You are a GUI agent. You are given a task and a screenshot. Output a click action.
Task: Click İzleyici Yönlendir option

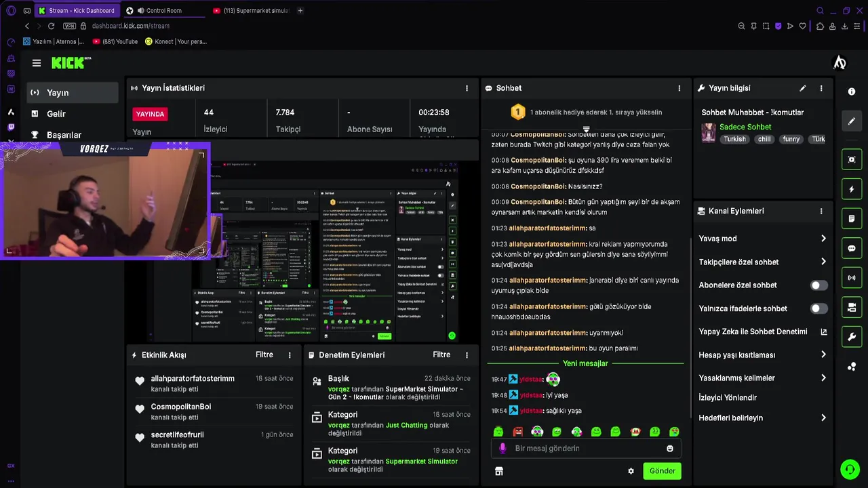[728, 398]
